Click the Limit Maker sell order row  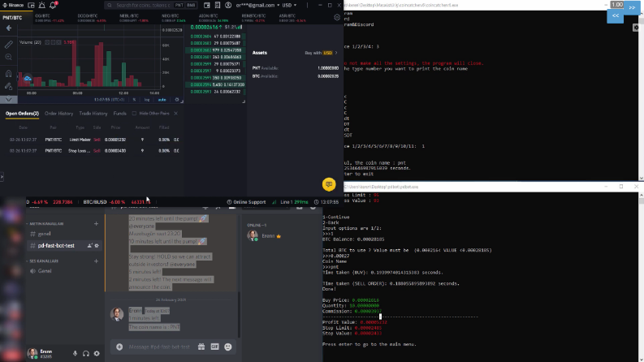[x=94, y=140]
